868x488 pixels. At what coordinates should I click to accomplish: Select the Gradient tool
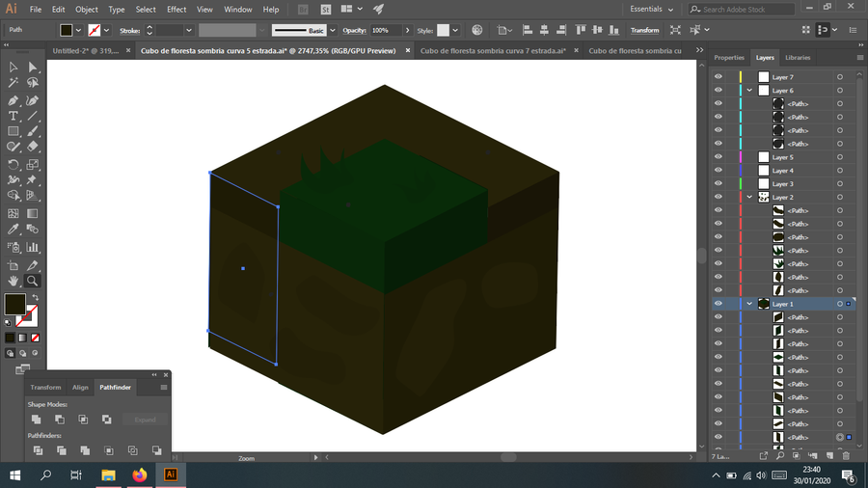point(32,213)
